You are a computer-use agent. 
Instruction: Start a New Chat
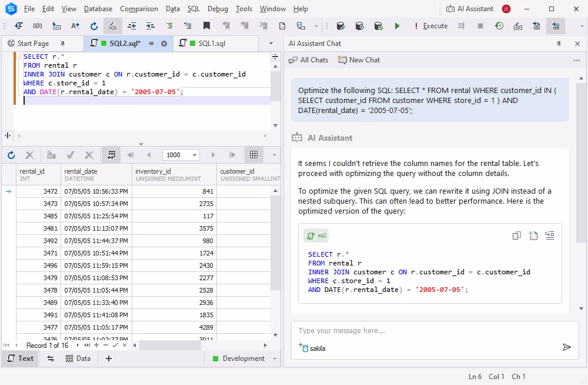359,60
